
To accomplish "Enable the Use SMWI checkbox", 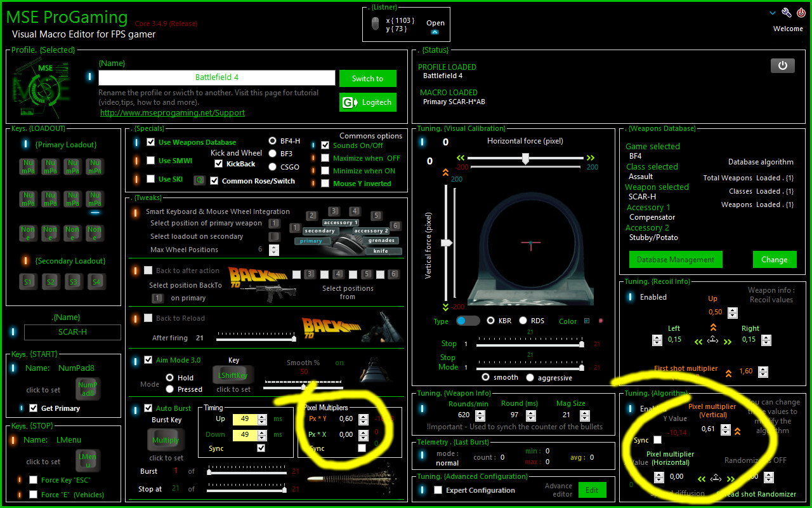I will coord(151,161).
